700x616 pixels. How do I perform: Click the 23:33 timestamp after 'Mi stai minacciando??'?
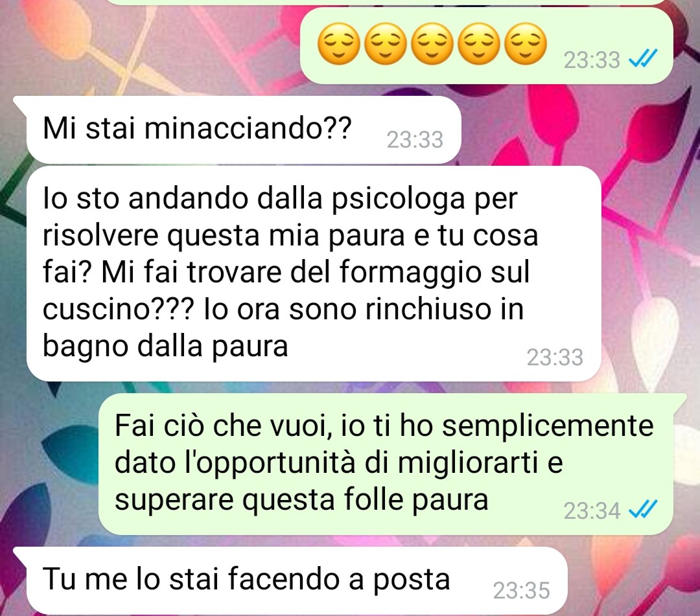415,140
